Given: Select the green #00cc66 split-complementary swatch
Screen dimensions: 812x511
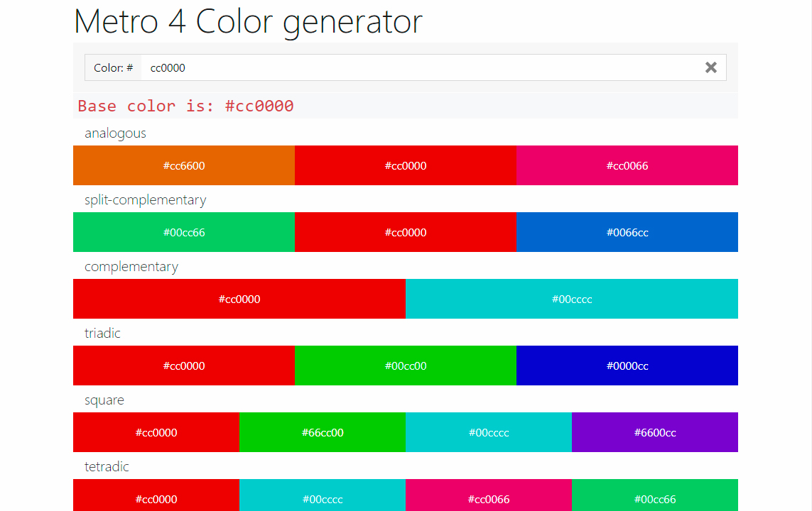Looking at the screenshot, I should (184, 232).
